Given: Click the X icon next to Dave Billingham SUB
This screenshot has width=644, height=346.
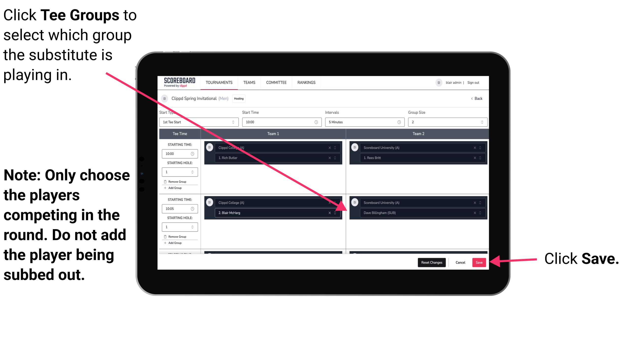Looking at the screenshot, I should (x=474, y=213).
